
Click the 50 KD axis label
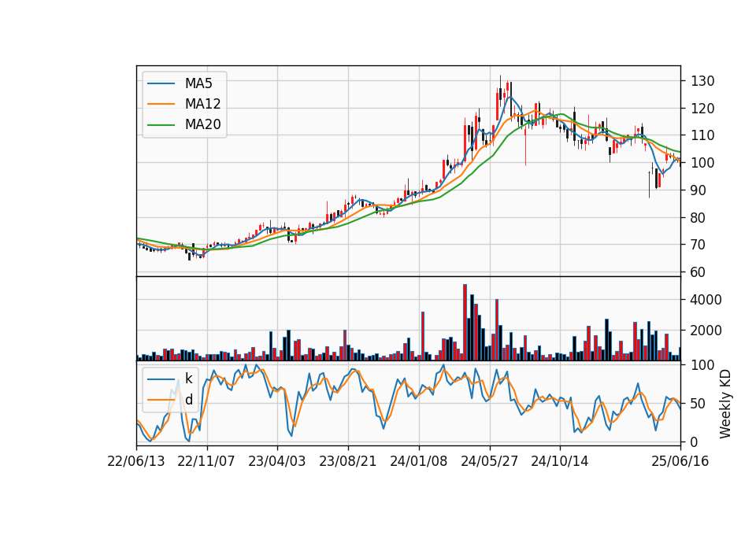[699, 404]
